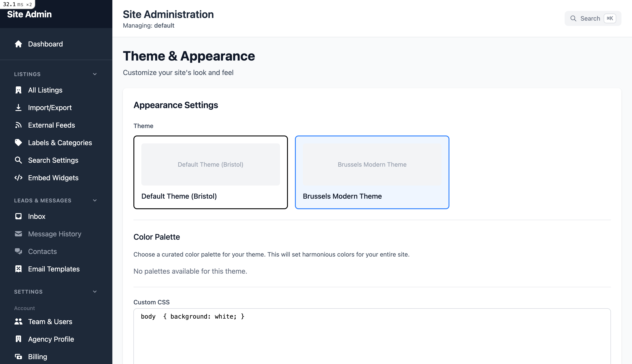Click the Inbox icon
This screenshot has height=364, width=632.
tap(18, 216)
